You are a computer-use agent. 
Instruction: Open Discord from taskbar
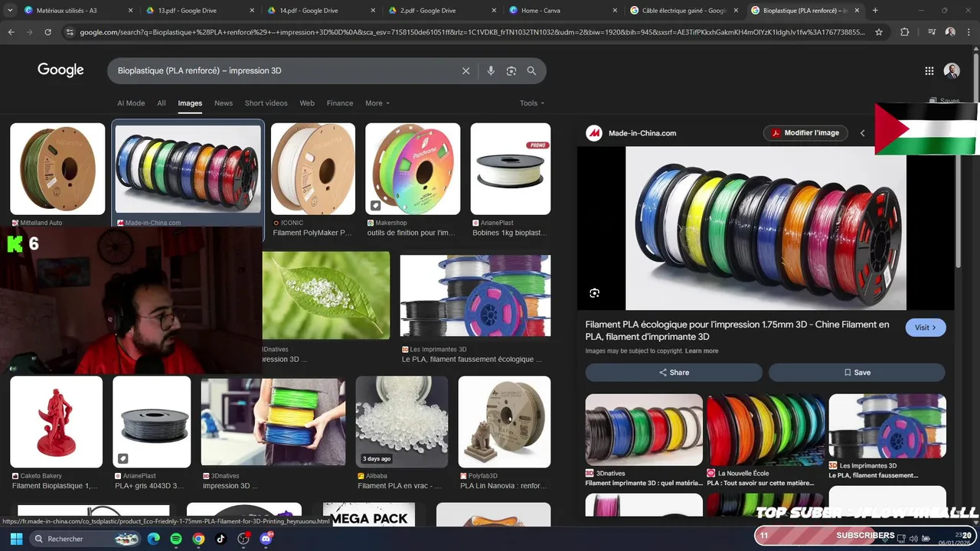(266, 539)
